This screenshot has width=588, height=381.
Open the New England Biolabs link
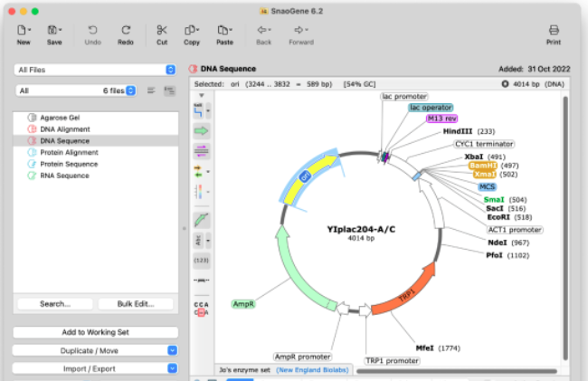[312, 370]
